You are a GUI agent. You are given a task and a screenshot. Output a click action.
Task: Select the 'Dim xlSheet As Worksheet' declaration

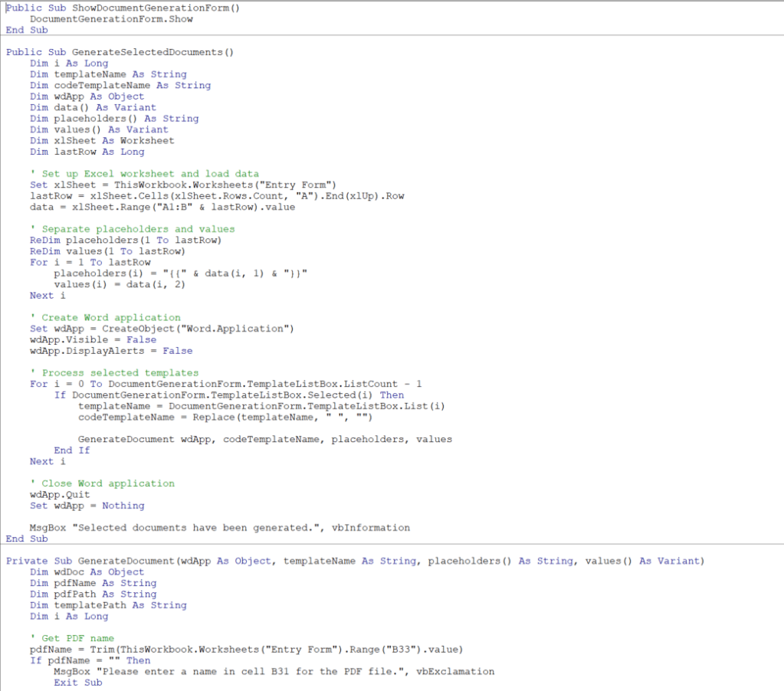[x=102, y=140]
